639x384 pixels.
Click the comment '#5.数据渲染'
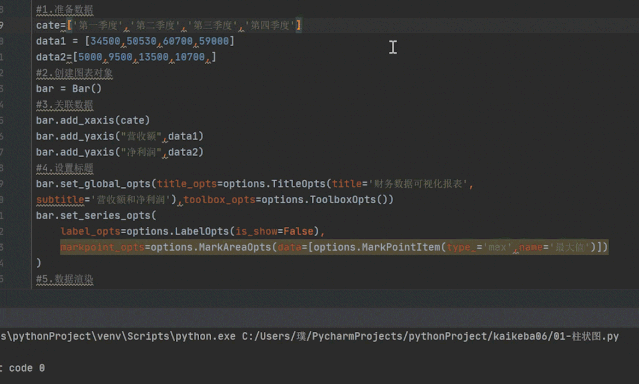[x=64, y=279]
